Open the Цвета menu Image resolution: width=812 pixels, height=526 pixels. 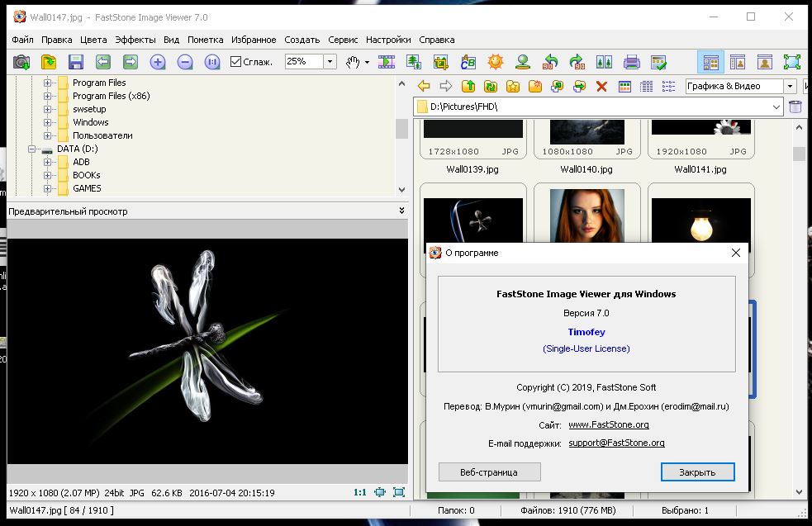(x=93, y=40)
